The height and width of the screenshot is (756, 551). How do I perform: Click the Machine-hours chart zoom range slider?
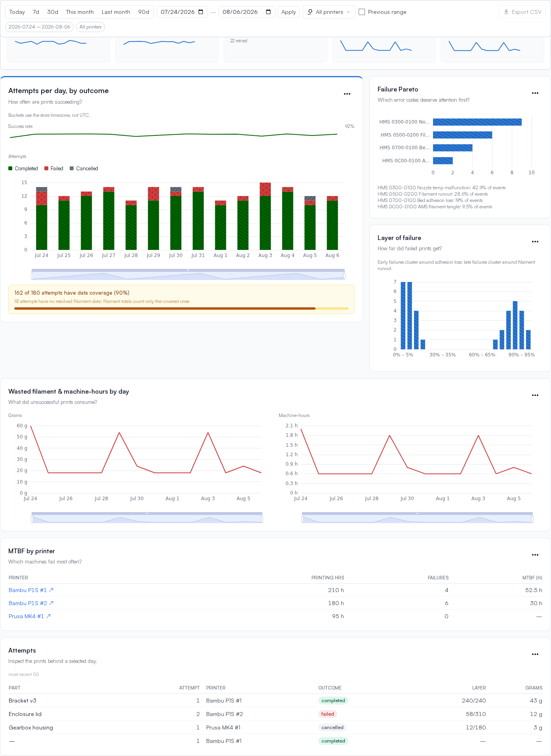pyautogui.click(x=417, y=518)
